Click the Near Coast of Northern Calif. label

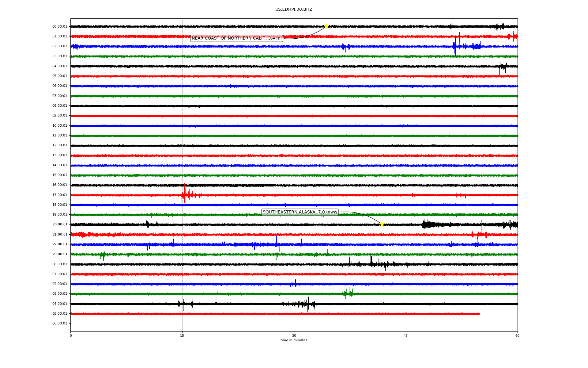click(236, 38)
